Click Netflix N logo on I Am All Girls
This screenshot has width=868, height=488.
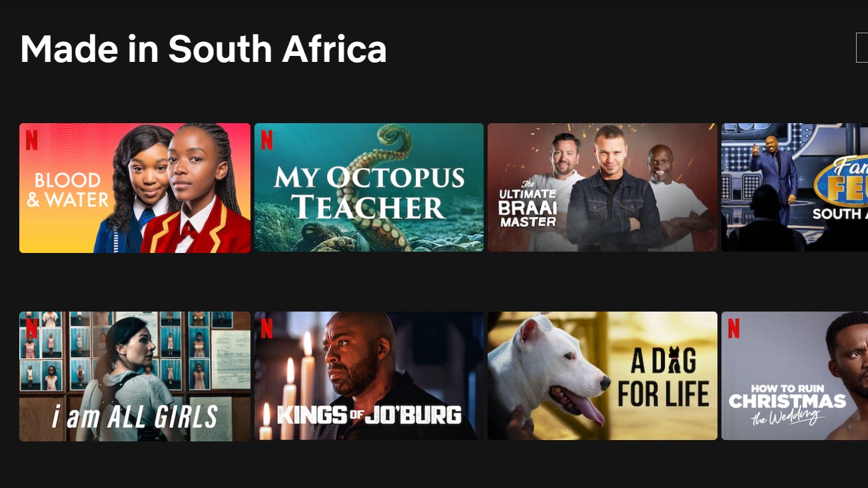[x=31, y=328]
